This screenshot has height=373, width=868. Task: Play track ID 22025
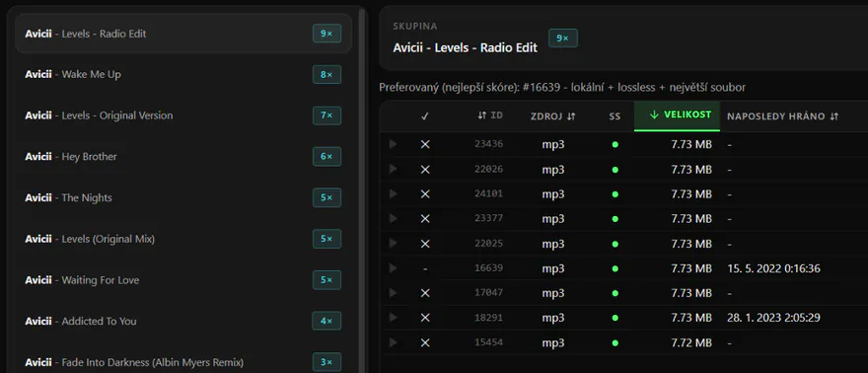pos(393,244)
